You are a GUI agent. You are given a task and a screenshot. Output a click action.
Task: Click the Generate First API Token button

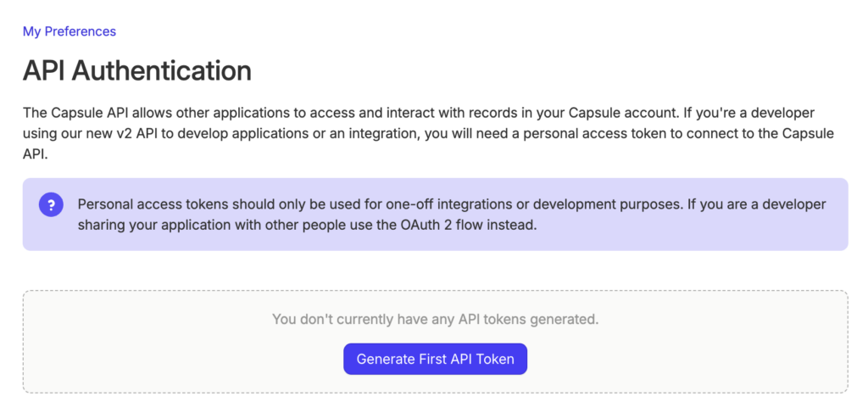click(x=435, y=359)
